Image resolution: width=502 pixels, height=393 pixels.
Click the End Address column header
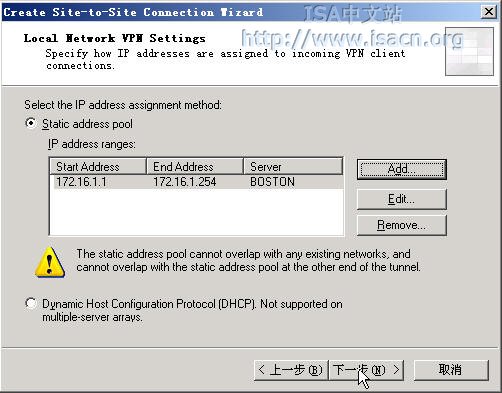pos(195,166)
